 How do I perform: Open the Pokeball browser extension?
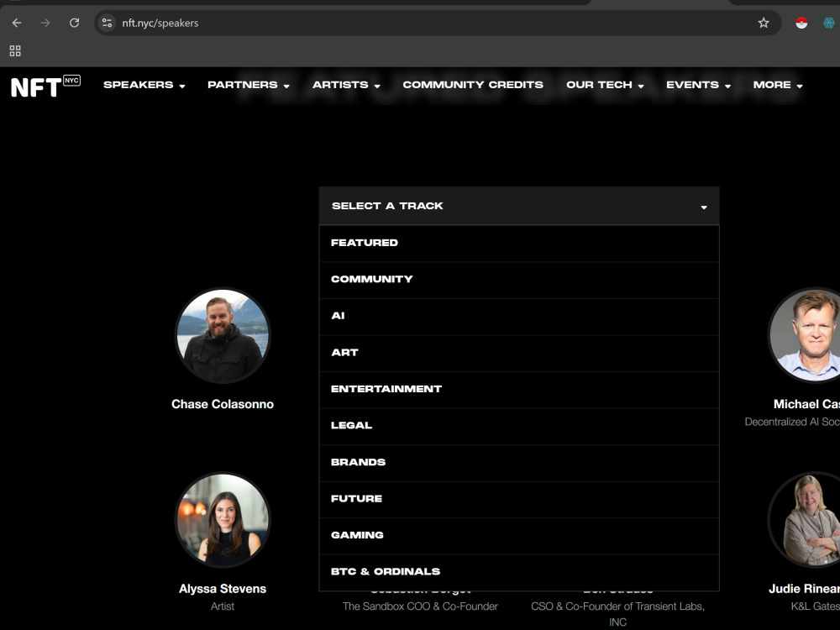(x=801, y=23)
